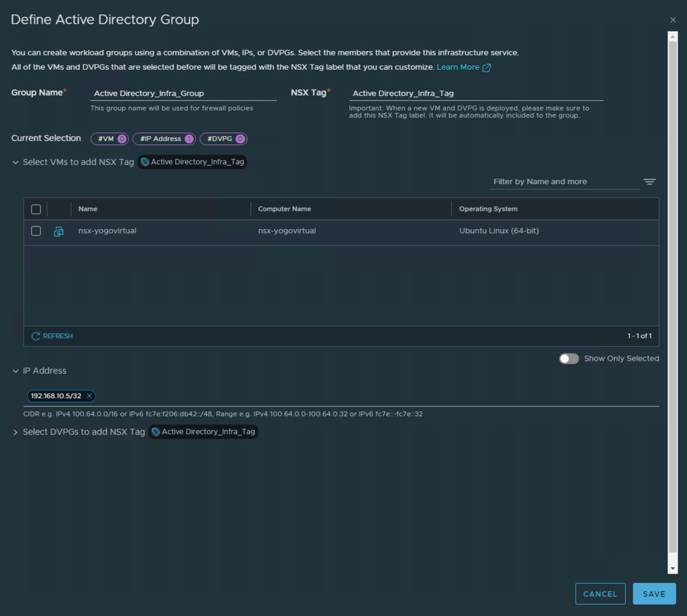
Task: Click the tag icon in the DVPG section label
Action: pyautogui.click(x=156, y=432)
